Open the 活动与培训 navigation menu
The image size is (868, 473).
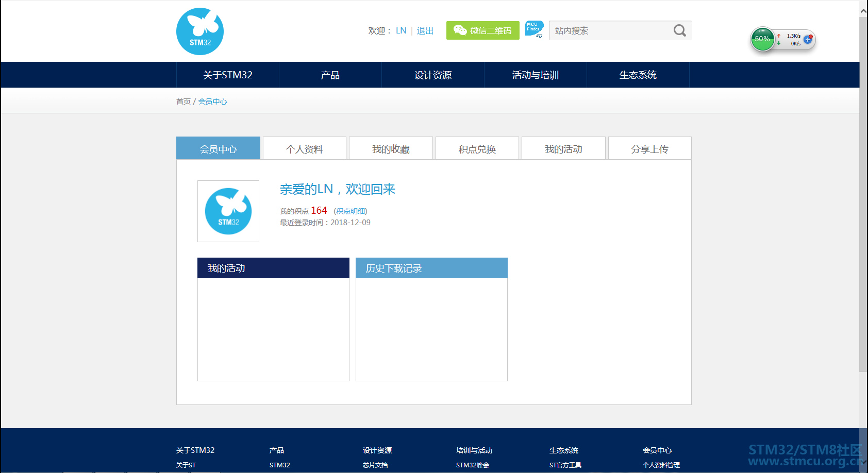(x=536, y=75)
